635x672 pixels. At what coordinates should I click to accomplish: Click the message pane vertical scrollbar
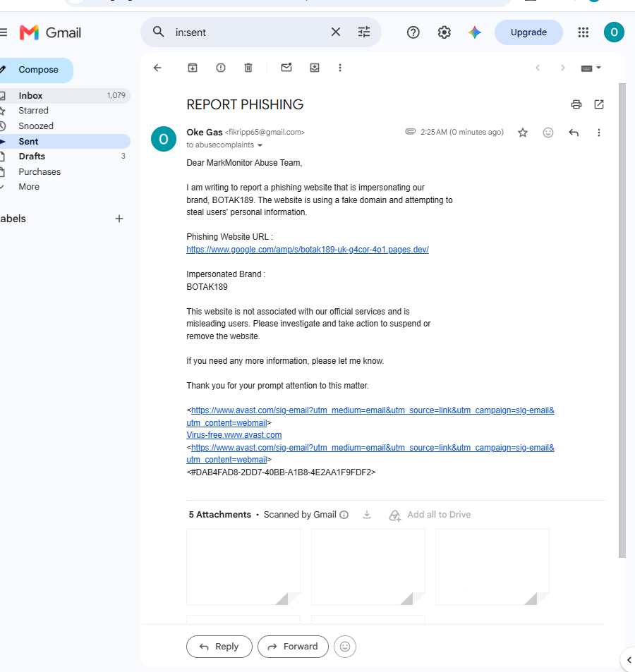coord(622,321)
